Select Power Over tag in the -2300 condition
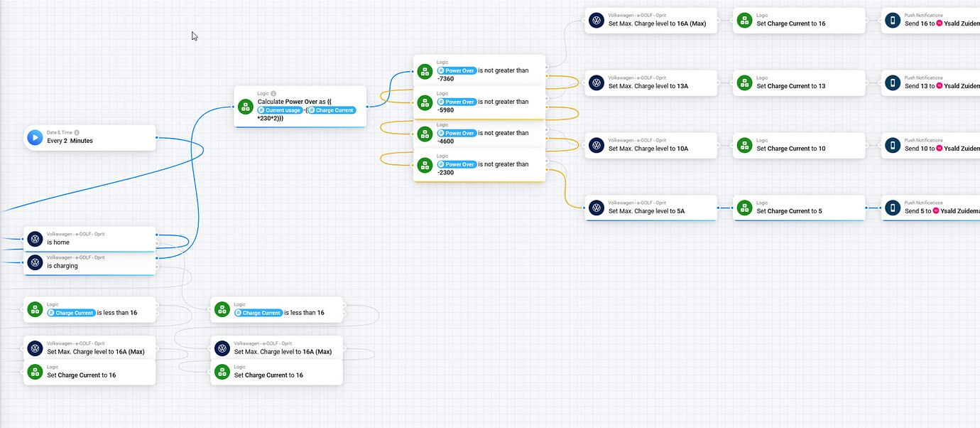The height and width of the screenshot is (428, 980). tap(457, 164)
